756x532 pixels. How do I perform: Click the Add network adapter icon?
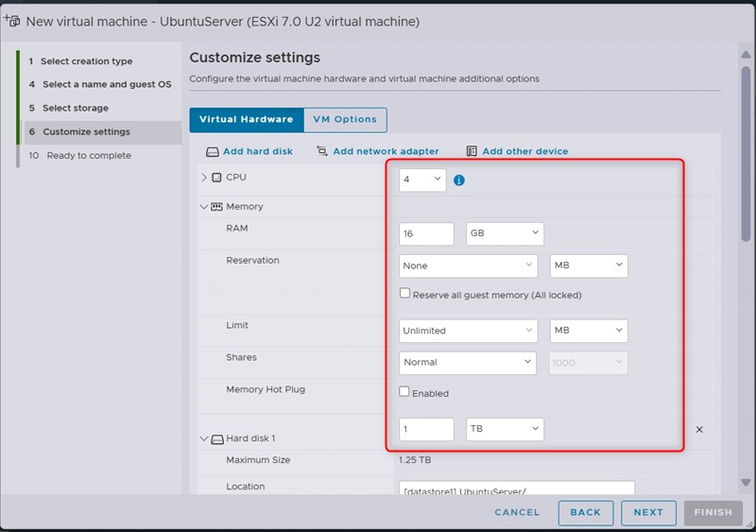pyautogui.click(x=321, y=151)
